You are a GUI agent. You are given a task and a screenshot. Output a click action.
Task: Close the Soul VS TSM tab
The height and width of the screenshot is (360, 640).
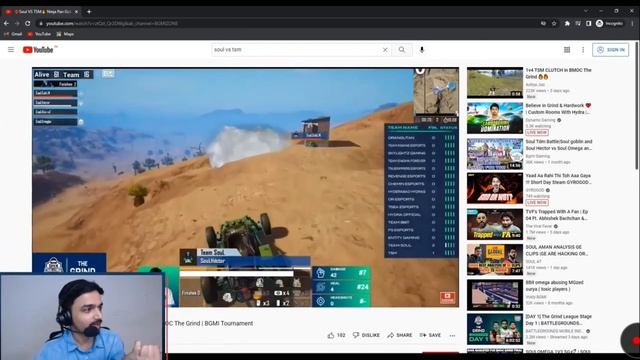click(76, 12)
